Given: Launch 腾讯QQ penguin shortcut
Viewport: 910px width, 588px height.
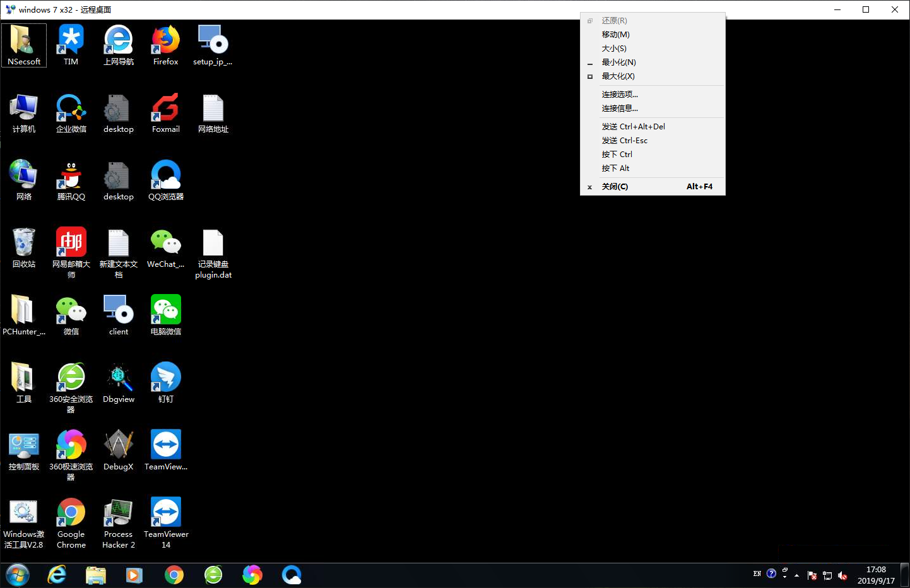Looking at the screenshot, I should (x=71, y=180).
